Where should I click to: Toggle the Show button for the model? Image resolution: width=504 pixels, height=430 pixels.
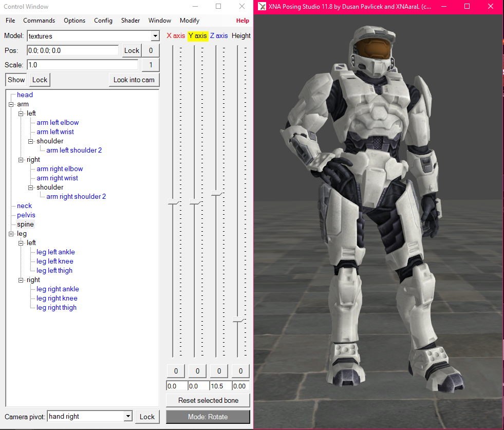click(16, 80)
